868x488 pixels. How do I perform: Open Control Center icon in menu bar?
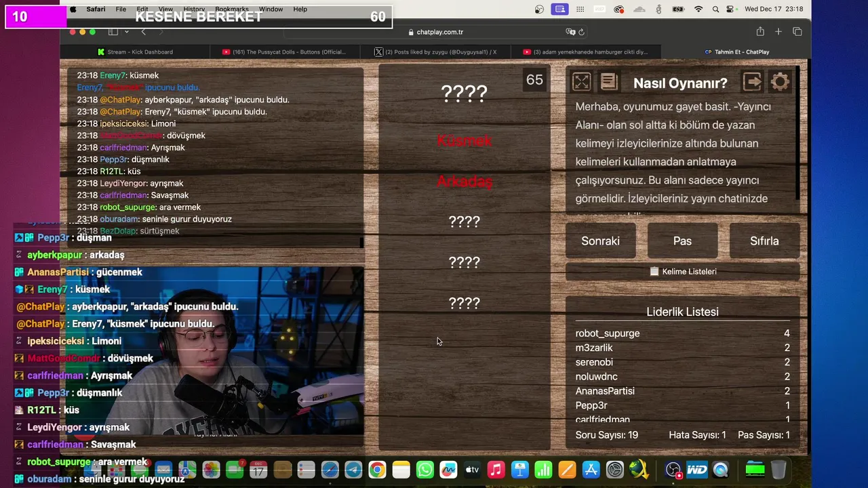(730, 9)
